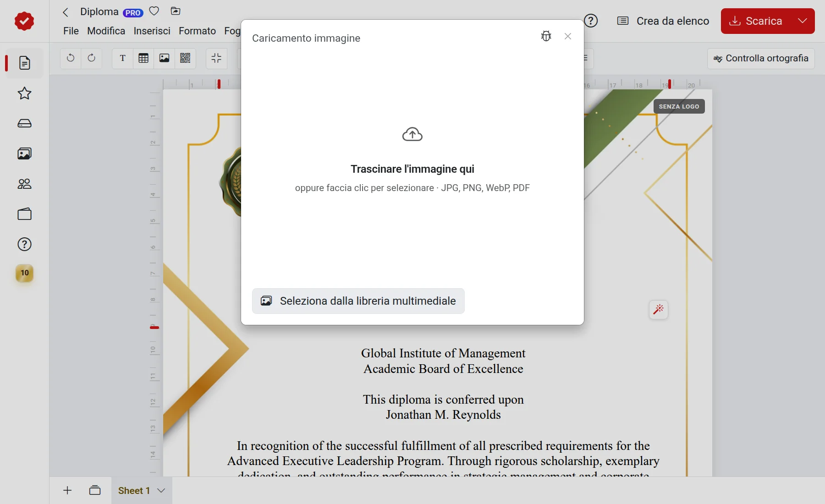Open the Formato menu
This screenshot has width=825, height=504.
pos(198,31)
